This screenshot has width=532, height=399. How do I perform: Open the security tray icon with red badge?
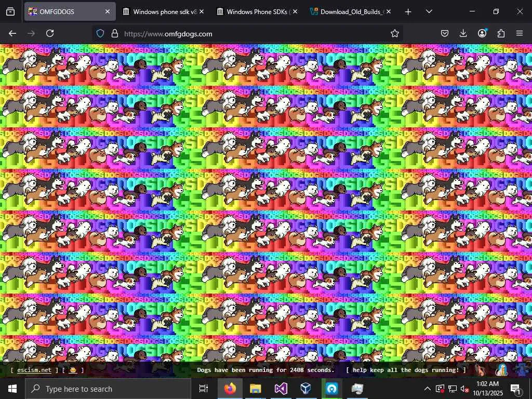440,389
